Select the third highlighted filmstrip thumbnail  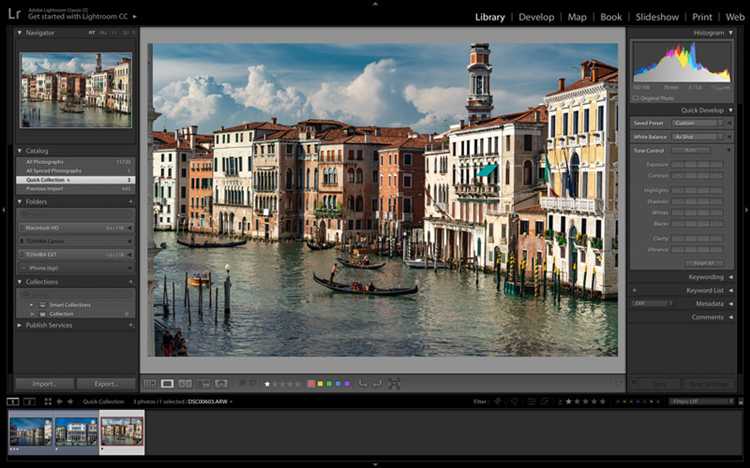click(x=122, y=432)
